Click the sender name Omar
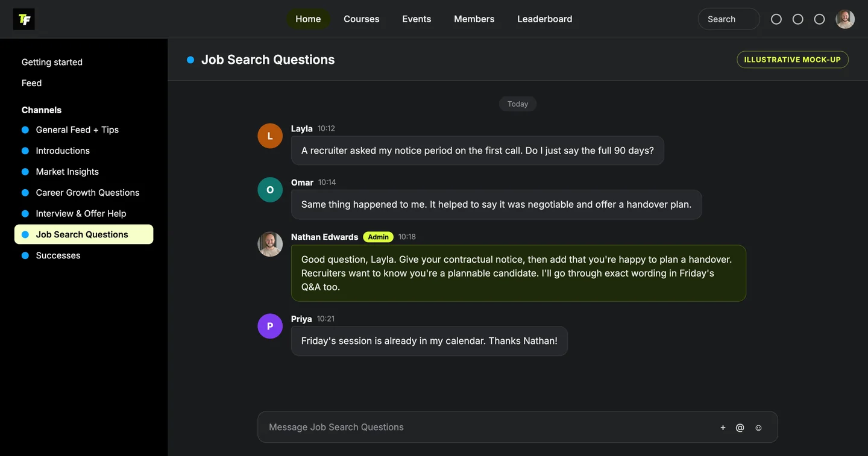Viewport: 868px width, 456px height. [302, 183]
